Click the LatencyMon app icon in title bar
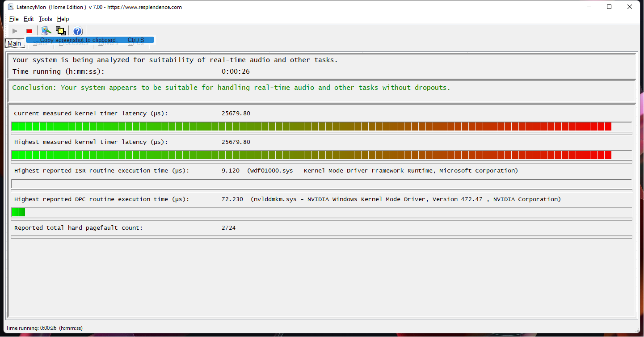 11,7
